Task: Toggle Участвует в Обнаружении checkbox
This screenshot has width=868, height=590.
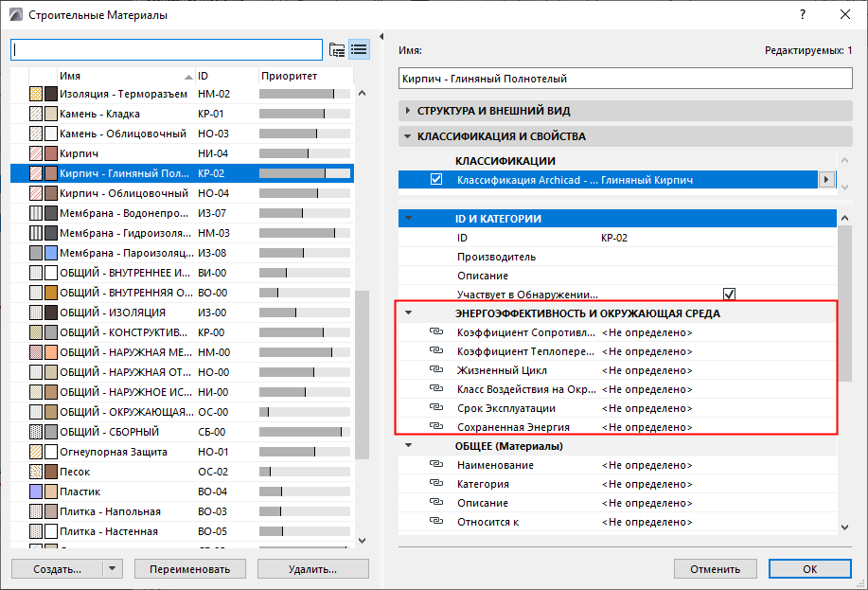Action: (729, 295)
